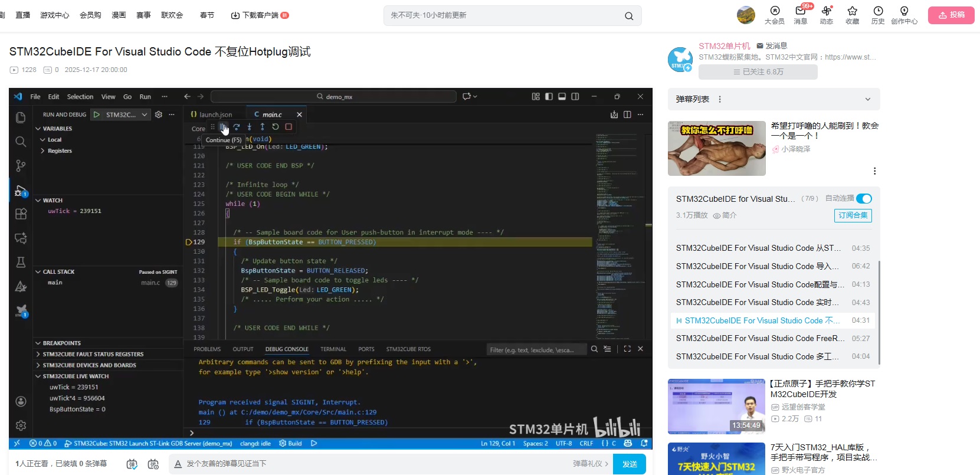Click the playlist scrollbar on the right
This screenshot has width=980, height=475.
[x=879, y=313]
